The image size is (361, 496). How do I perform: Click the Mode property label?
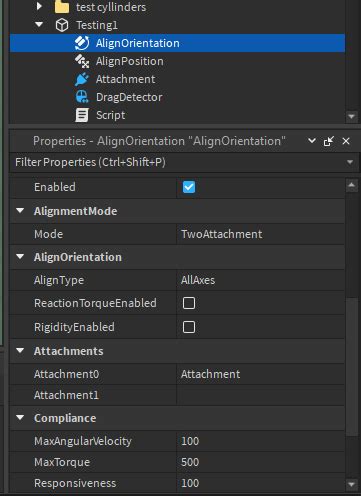pos(48,234)
